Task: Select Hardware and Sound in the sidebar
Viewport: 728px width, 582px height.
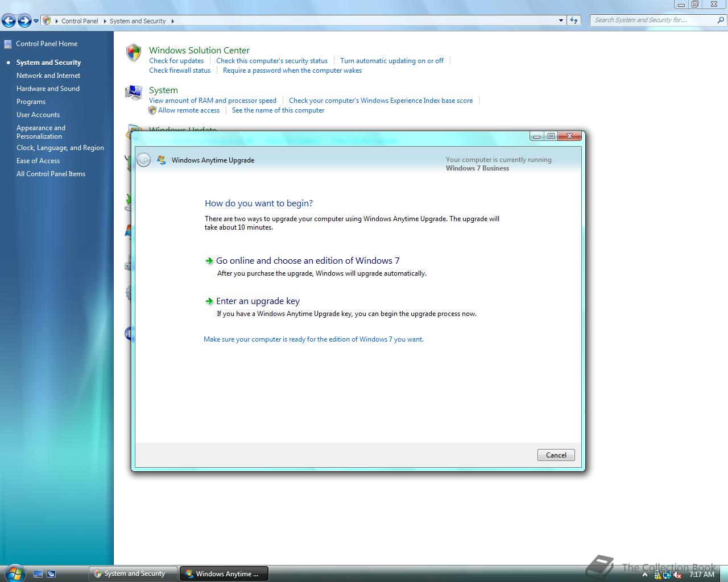Action: coord(48,89)
